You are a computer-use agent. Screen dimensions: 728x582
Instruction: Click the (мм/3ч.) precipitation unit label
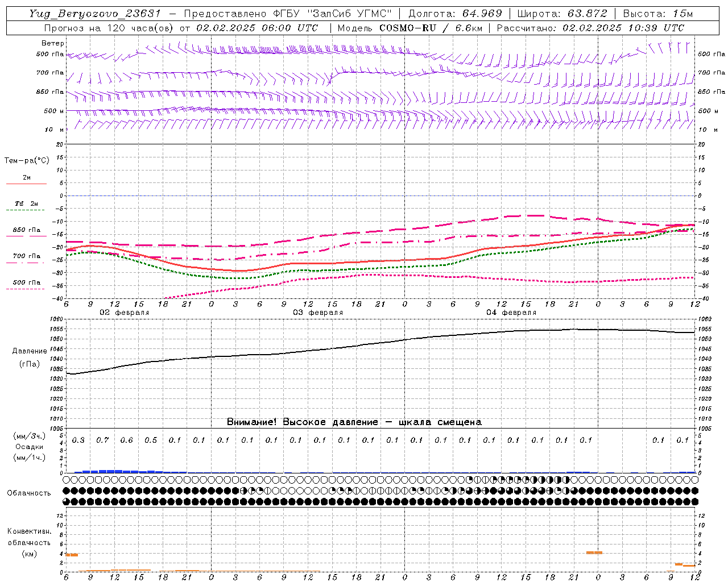30,436
